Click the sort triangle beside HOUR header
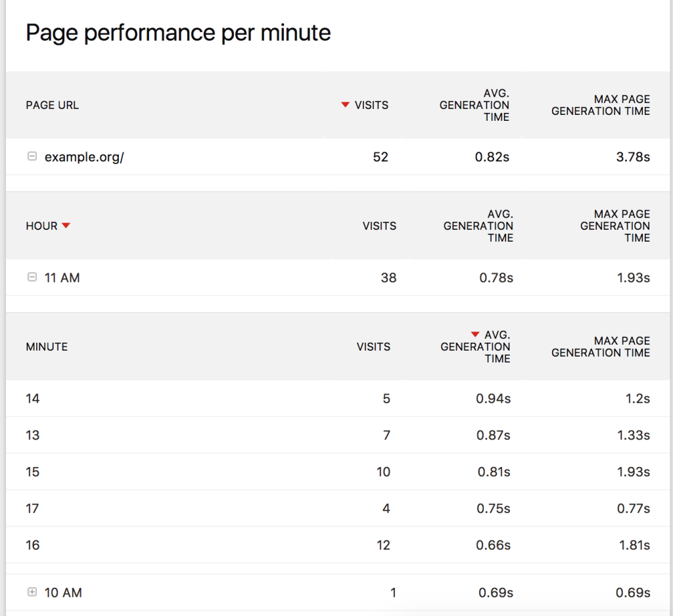673x616 pixels. [66, 225]
